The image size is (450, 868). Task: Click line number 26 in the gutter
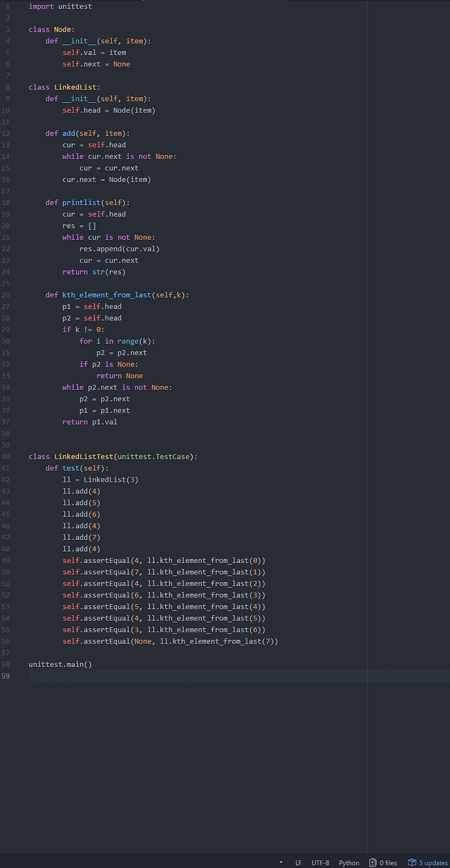5,295
